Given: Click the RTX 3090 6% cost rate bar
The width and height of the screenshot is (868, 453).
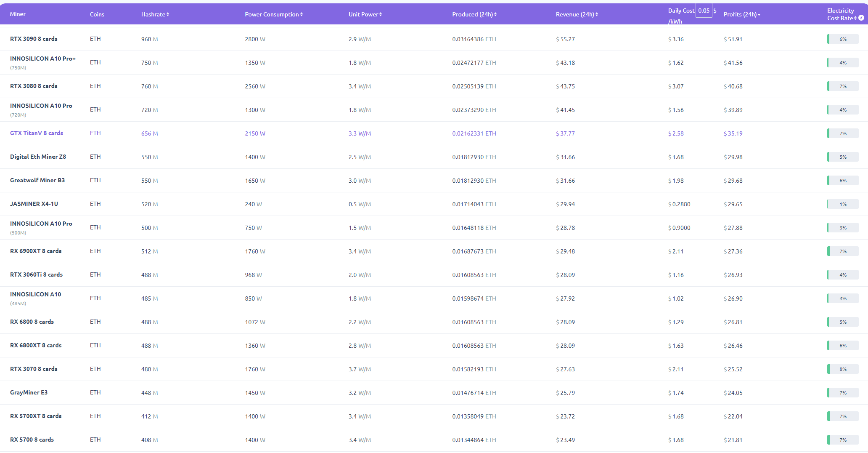Looking at the screenshot, I should [842, 39].
